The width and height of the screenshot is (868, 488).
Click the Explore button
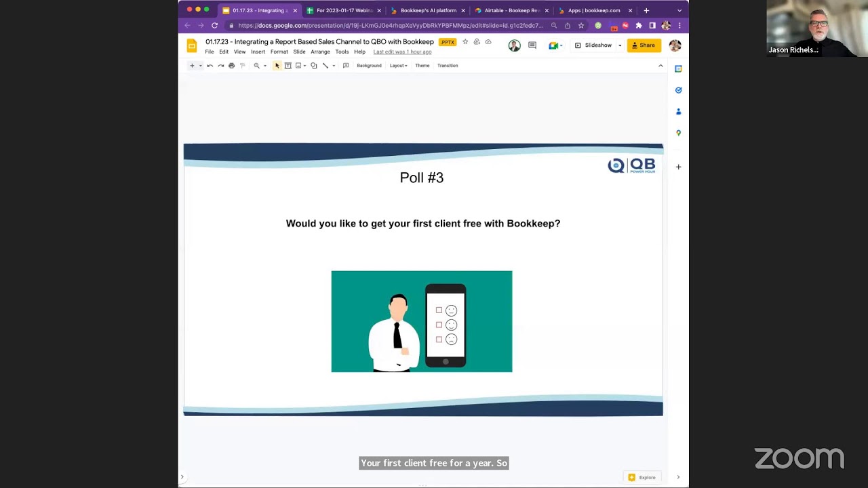pos(642,477)
